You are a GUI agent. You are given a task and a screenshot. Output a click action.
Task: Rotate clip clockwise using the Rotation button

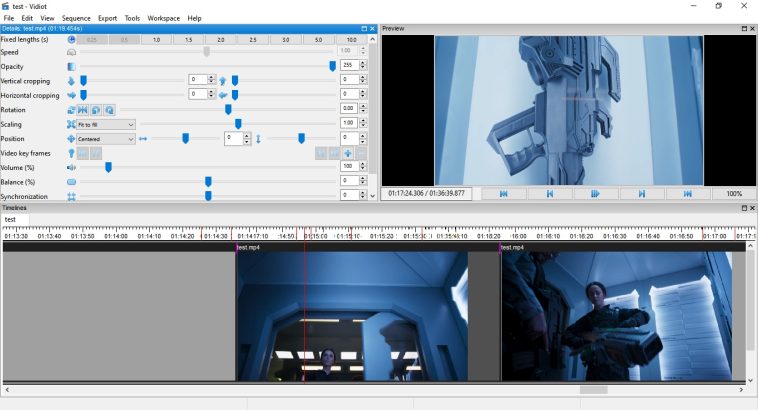[110, 110]
